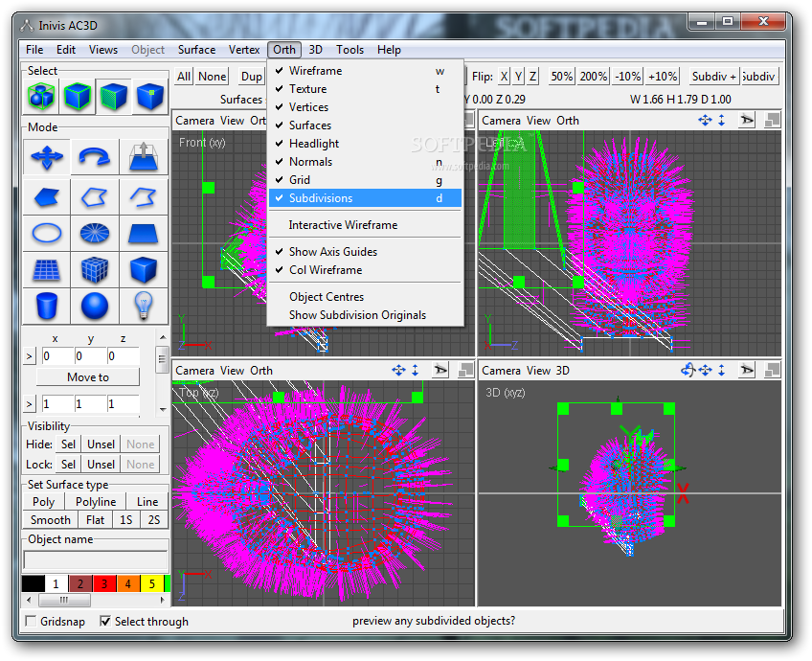This screenshot has width=812, height=661.
Task: Select Surface selection mode icon
Action: tap(114, 97)
